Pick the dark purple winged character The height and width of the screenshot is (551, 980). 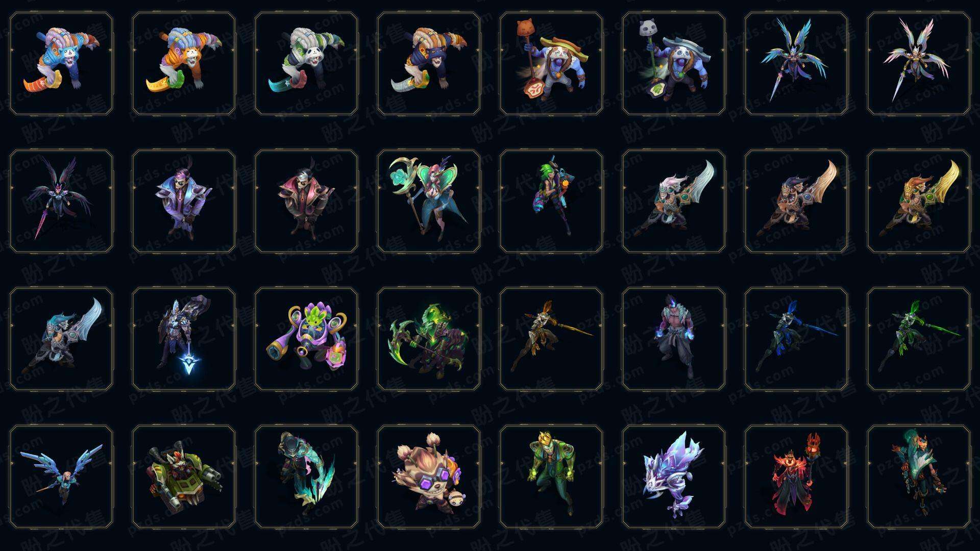point(61,201)
